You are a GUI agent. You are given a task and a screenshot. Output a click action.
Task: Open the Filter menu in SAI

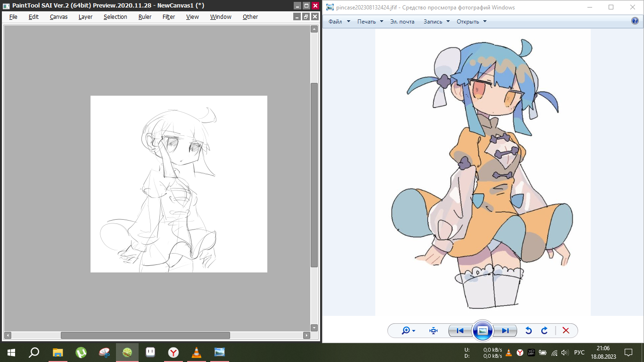click(x=169, y=16)
